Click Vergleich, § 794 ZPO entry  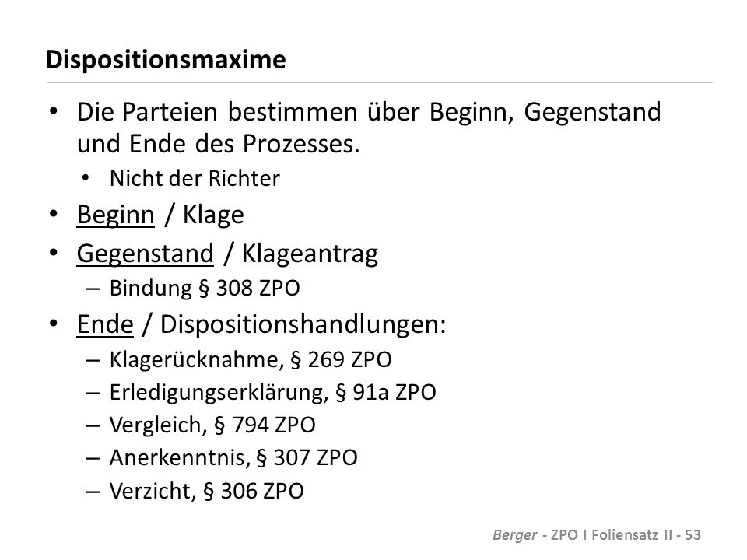tap(212, 425)
